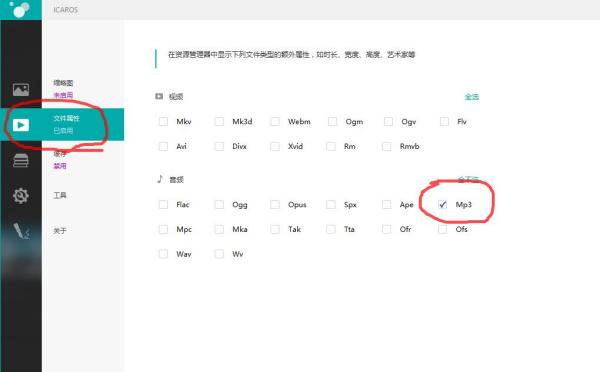
Task: Enable the Ofs checkbox
Action: point(443,230)
